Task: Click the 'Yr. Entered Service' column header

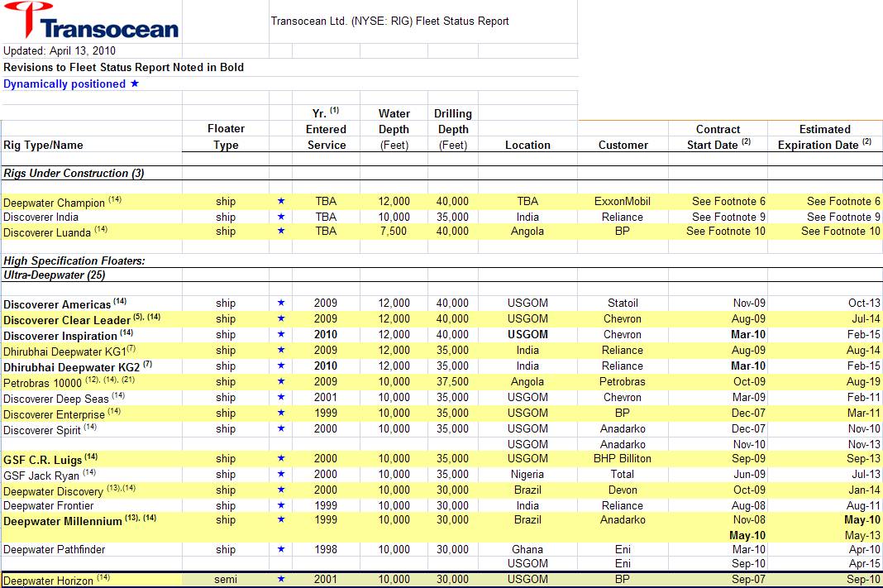Action: [x=326, y=129]
